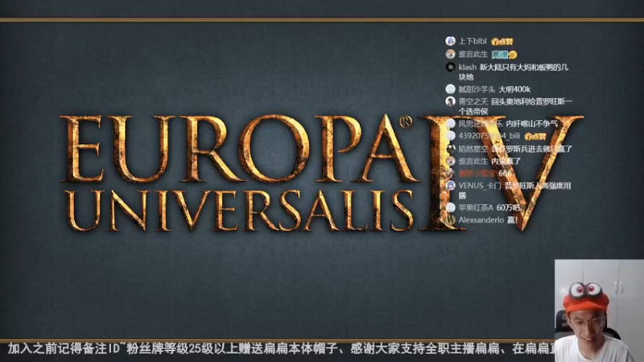
Task: Click 青空之天's avatar icon
Action: (451, 101)
